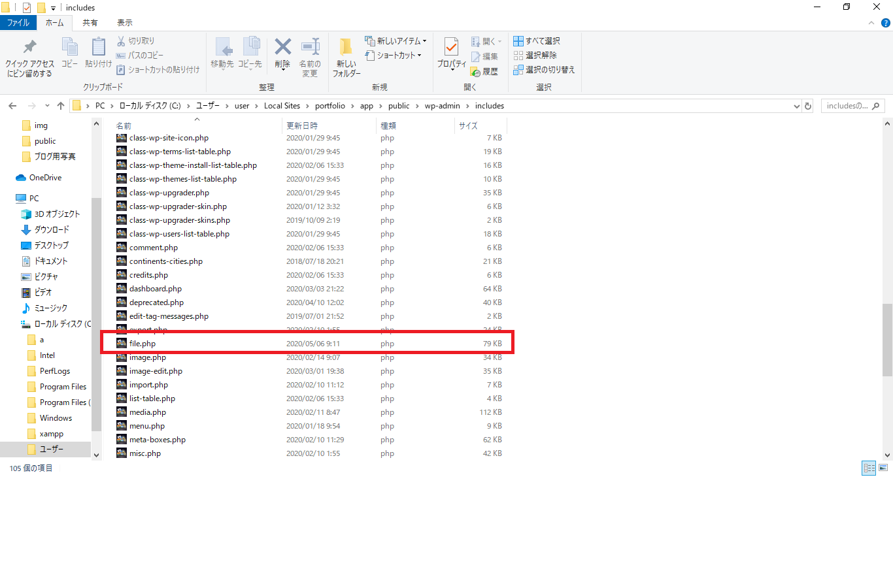
Task: Click the includes search box
Action: [x=852, y=106]
